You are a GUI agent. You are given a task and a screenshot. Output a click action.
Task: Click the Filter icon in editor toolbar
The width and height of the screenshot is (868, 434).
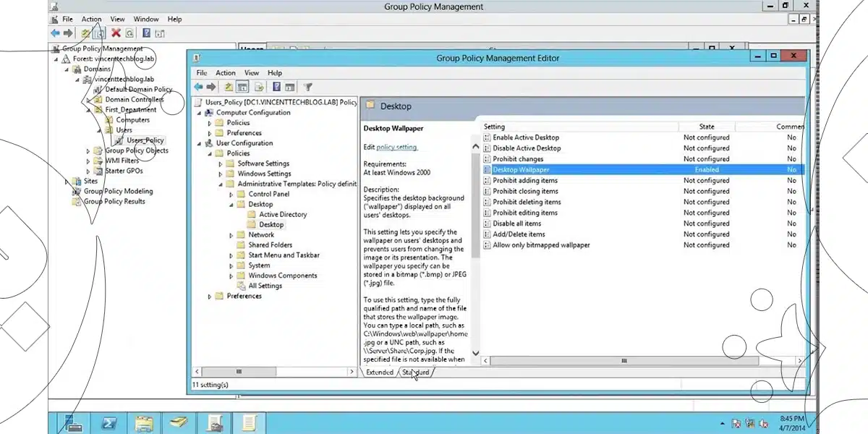[x=308, y=87]
